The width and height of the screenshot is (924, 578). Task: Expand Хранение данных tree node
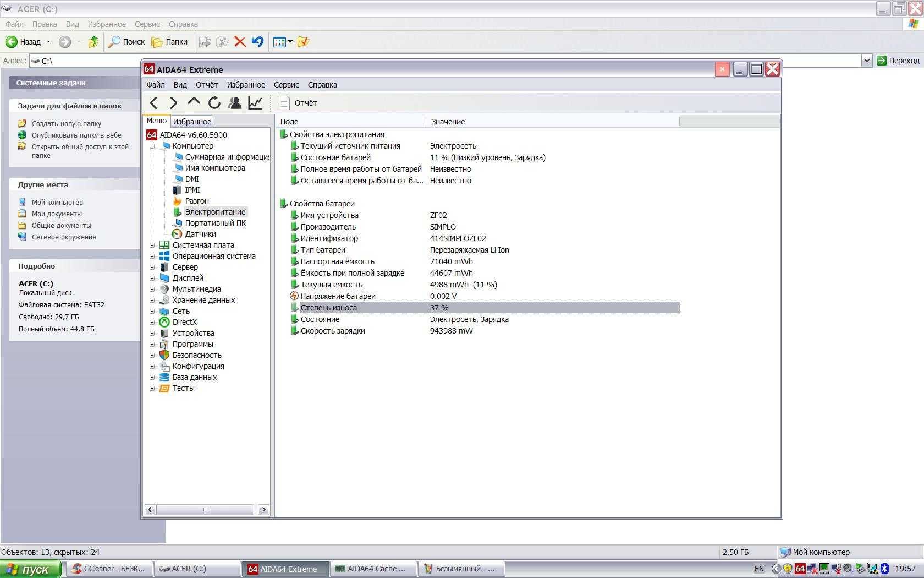click(x=152, y=300)
